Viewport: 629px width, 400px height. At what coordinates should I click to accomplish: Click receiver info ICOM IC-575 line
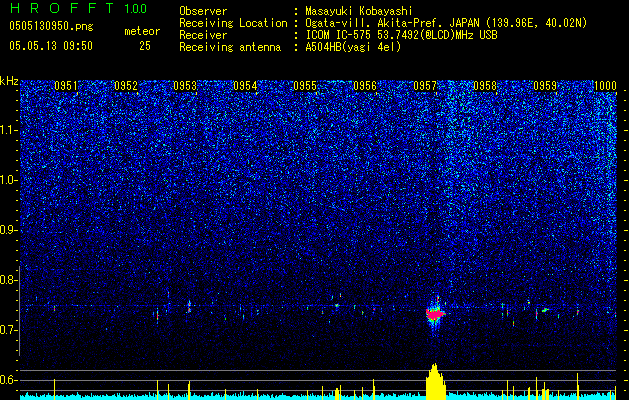pyautogui.click(x=401, y=35)
